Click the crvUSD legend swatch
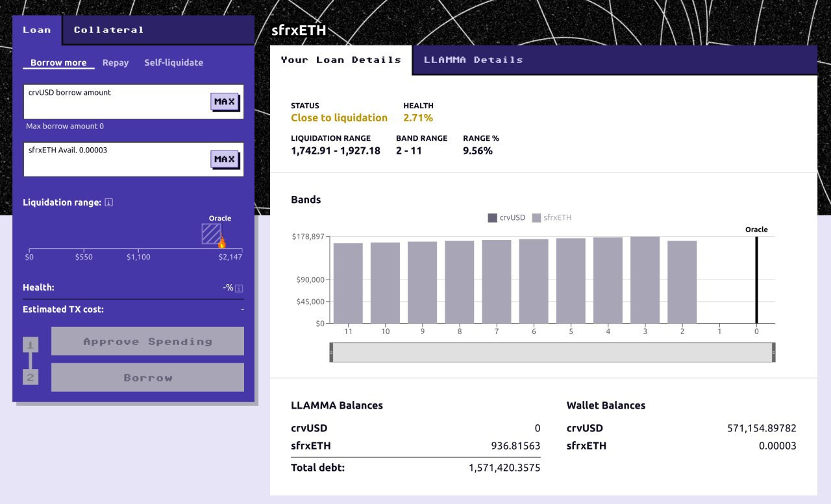The height and width of the screenshot is (504, 831). (492, 218)
